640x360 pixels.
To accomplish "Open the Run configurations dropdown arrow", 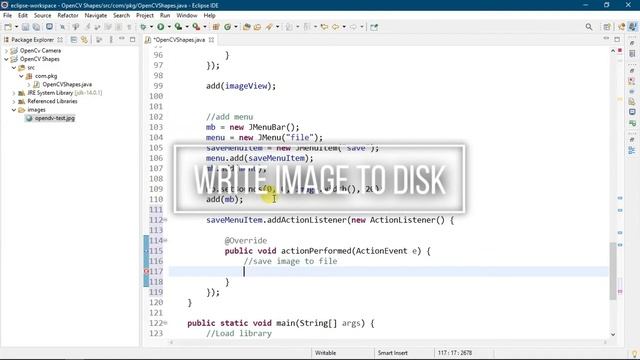I will 169,27.
